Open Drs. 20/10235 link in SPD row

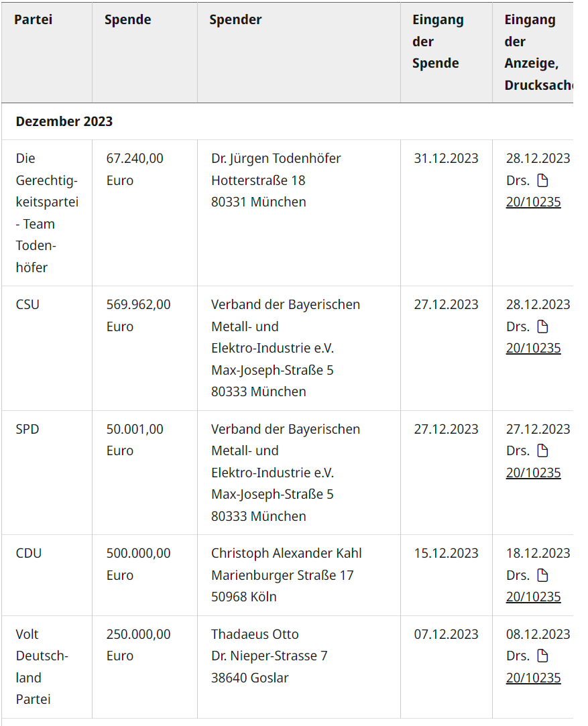(x=534, y=473)
